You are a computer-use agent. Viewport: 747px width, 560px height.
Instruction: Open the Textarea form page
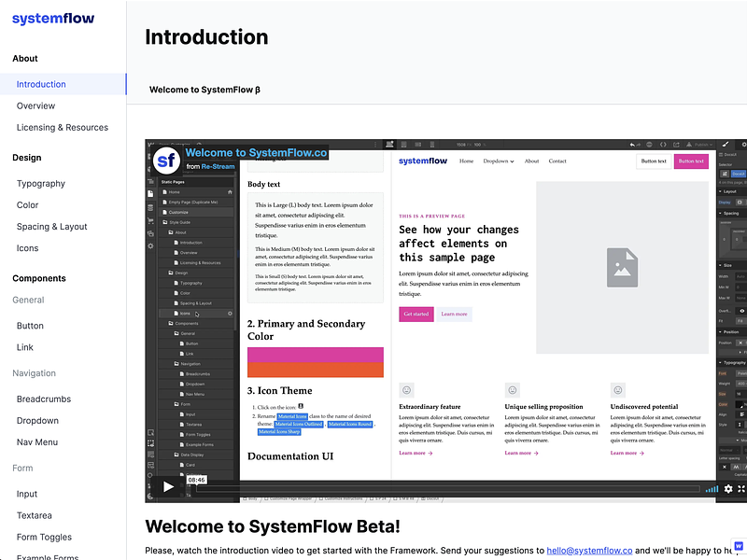click(x=35, y=515)
